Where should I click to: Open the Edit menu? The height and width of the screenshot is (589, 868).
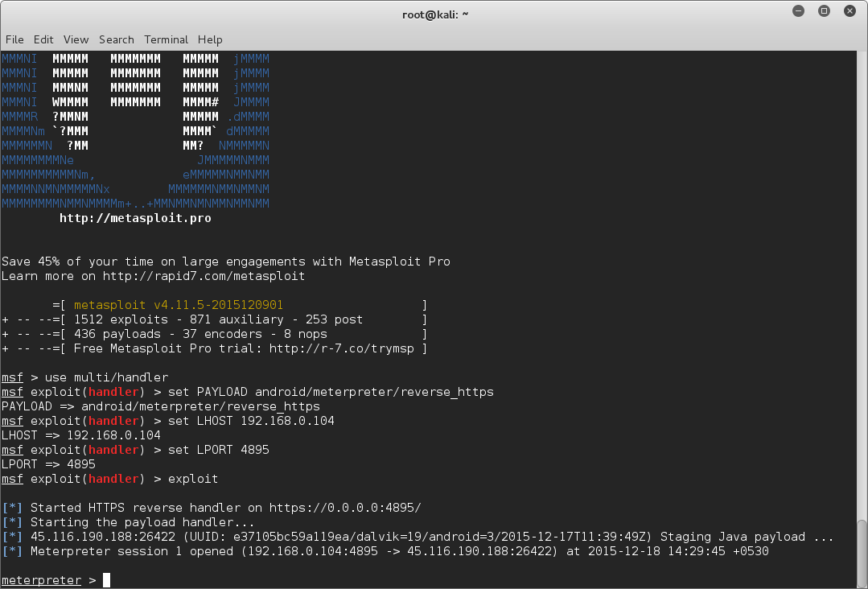tap(43, 40)
